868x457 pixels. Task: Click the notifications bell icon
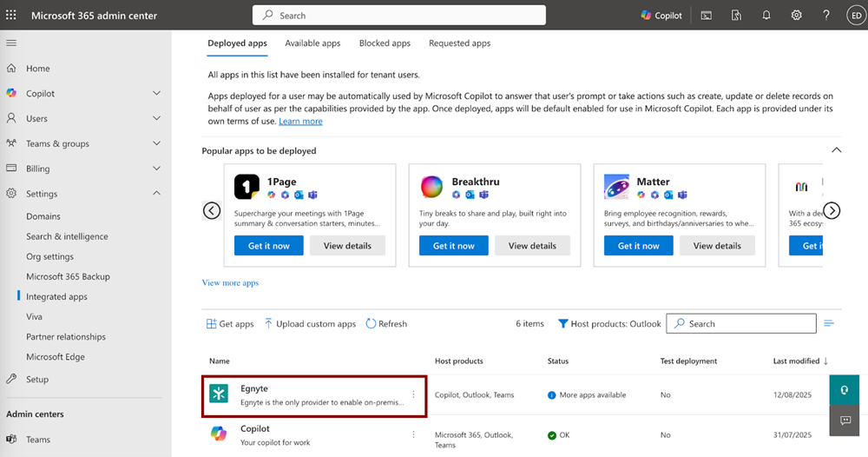[766, 15]
